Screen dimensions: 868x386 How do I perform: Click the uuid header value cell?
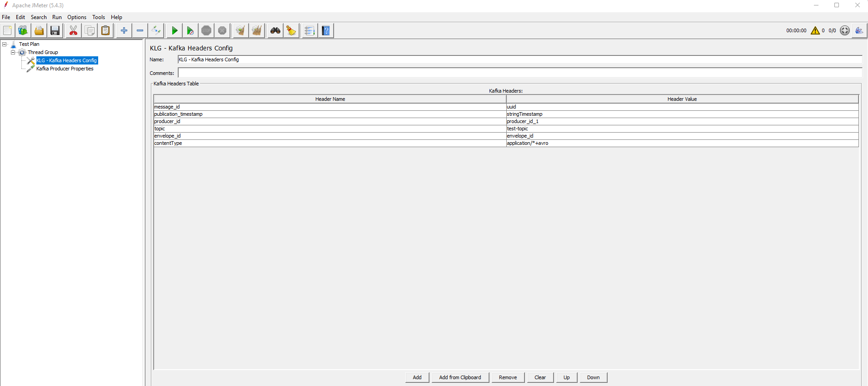coord(683,107)
